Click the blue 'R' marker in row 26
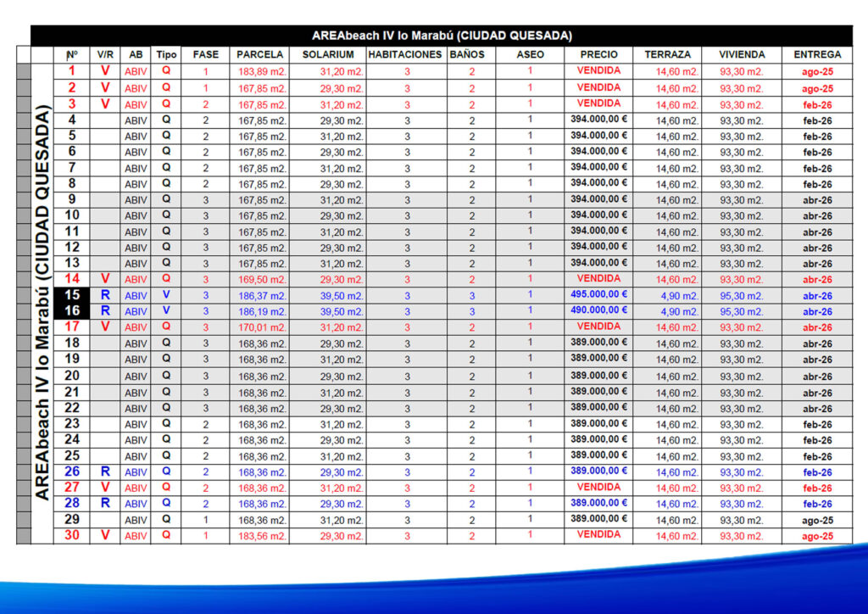The height and width of the screenshot is (614, 868). 104,472
